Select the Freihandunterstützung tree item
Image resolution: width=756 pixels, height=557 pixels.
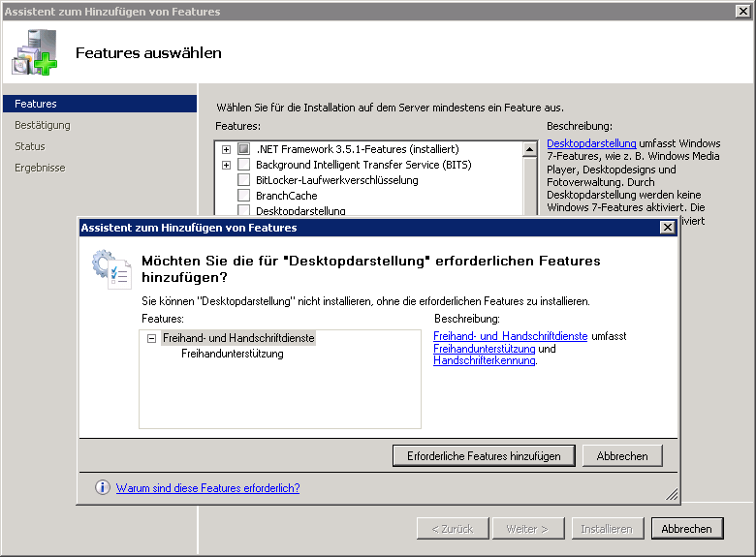pos(232,354)
